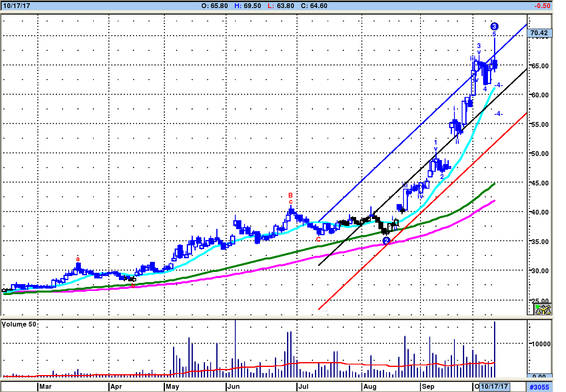
Task: Click the 35.00 price axis label
Action: (540, 242)
